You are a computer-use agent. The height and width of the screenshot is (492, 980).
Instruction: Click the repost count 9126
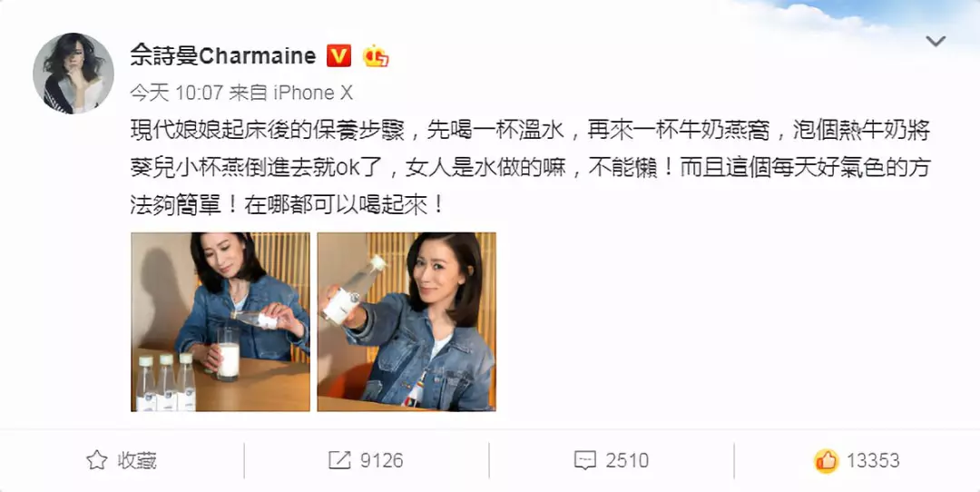coord(381,461)
